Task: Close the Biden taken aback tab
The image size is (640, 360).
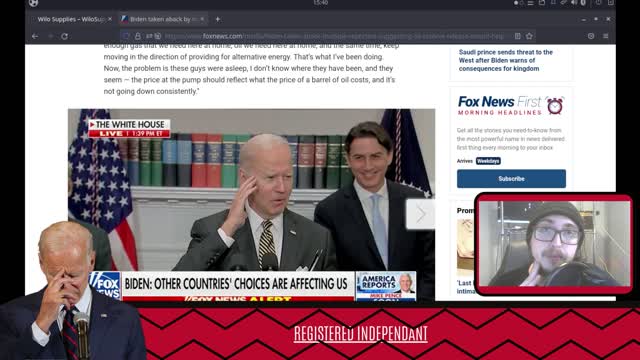Action: [x=202, y=19]
